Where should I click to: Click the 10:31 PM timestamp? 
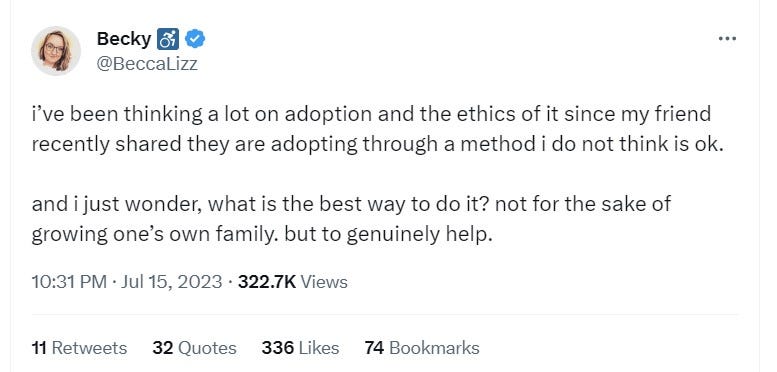[69, 282]
